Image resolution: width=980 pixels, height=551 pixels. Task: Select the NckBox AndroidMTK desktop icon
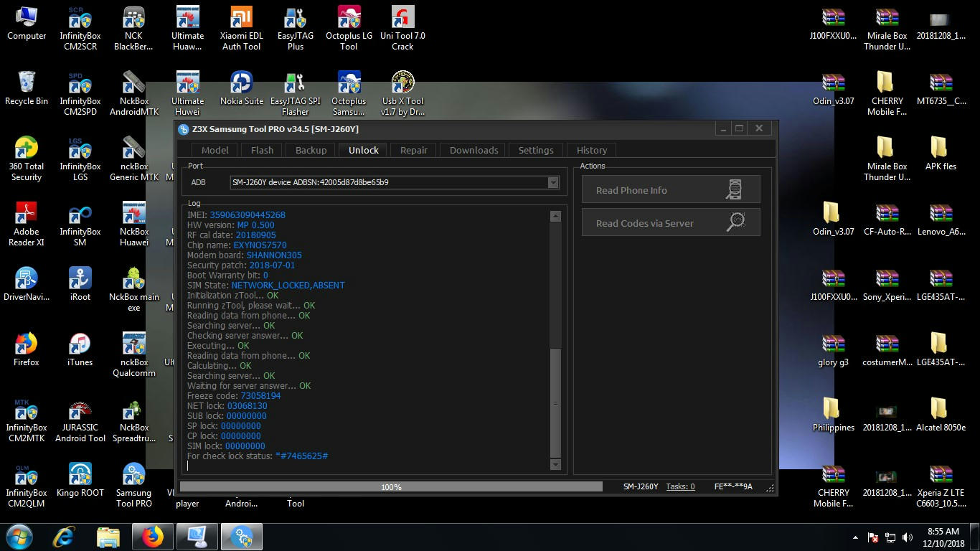[133, 94]
